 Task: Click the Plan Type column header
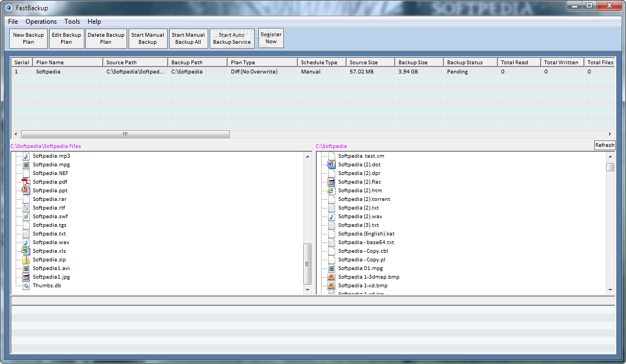pyautogui.click(x=262, y=62)
